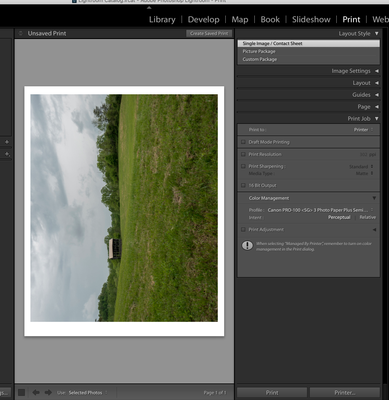Viewport: 389px width, 400px height.
Task: Toggle the Print Adjustment checkbox
Action: 243,229
